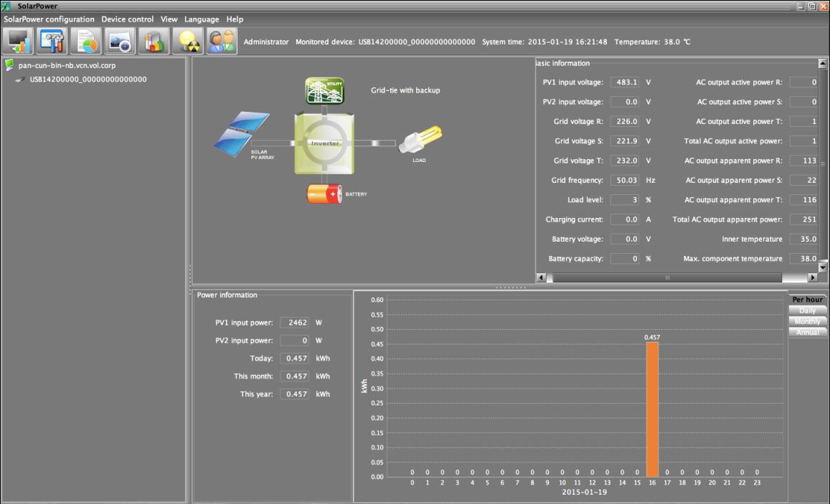
Task: Open the SolarPower configuration menu
Action: (x=49, y=19)
